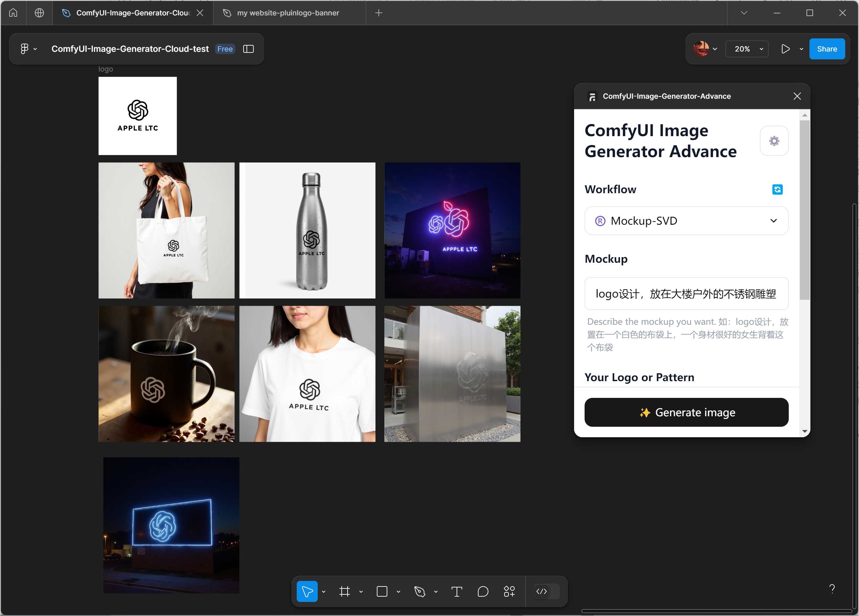859x616 pixels.
Task: Click the user avatar picture
Action: [x=701, y=49]
